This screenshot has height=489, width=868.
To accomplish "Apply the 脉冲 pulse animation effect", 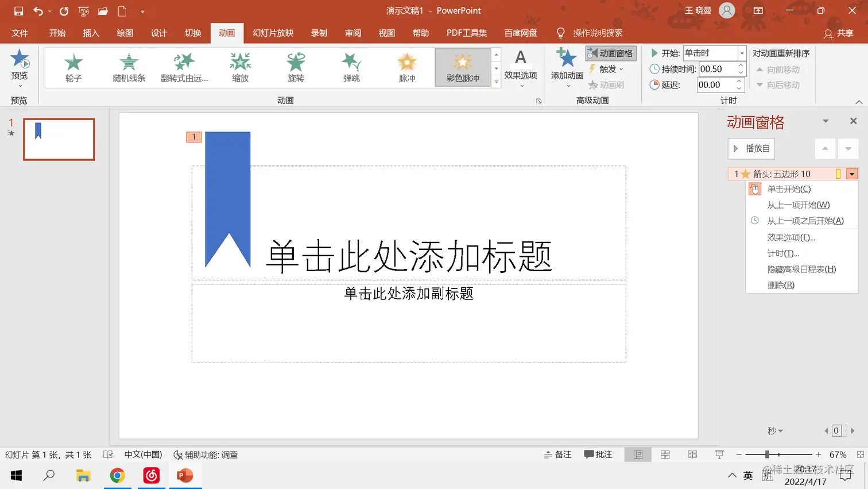I will pyautogui.click(x=407, y=68).
